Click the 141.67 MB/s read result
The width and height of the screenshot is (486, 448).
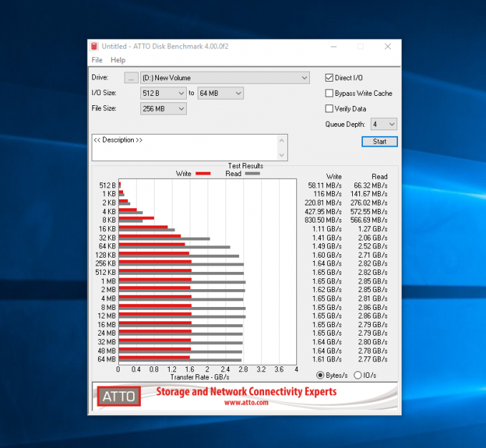tap(369, 194)
